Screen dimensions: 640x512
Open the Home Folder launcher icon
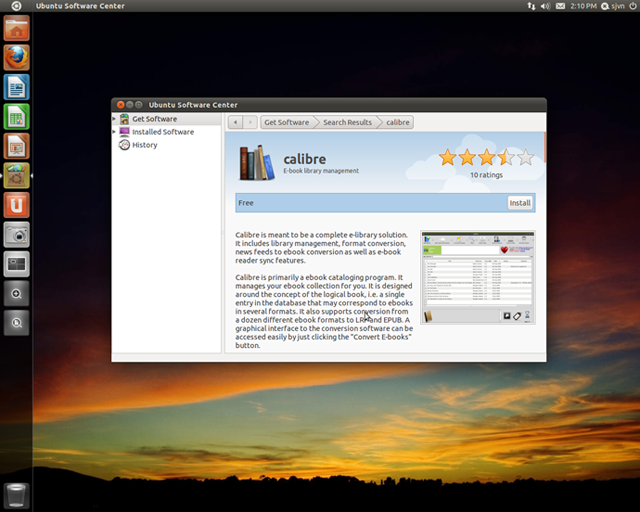(16, 28)
